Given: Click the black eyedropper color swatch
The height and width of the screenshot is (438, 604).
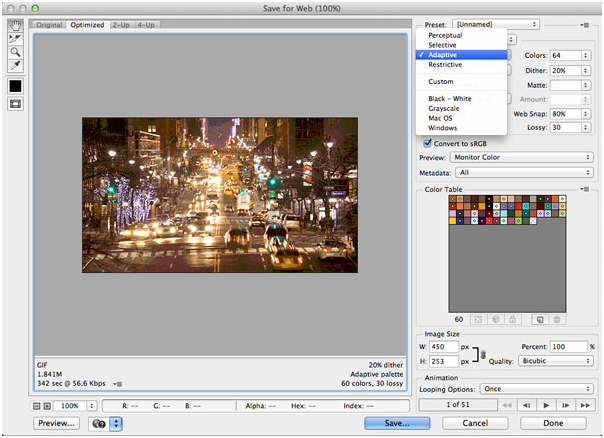Looking at the screenshot, I should pyautogui.click(x=17, y=86).
